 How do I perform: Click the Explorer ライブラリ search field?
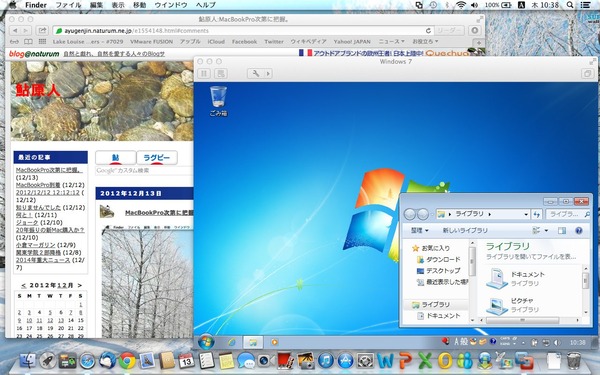tap(568, 214)
